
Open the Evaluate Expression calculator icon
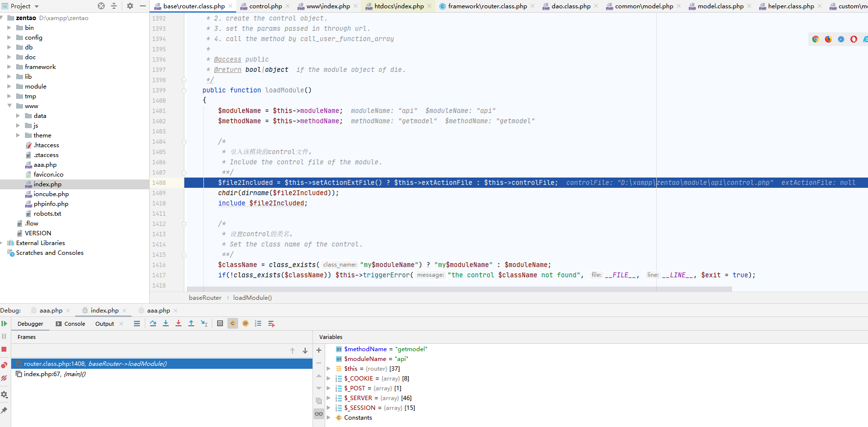click(x=220, y=323)
